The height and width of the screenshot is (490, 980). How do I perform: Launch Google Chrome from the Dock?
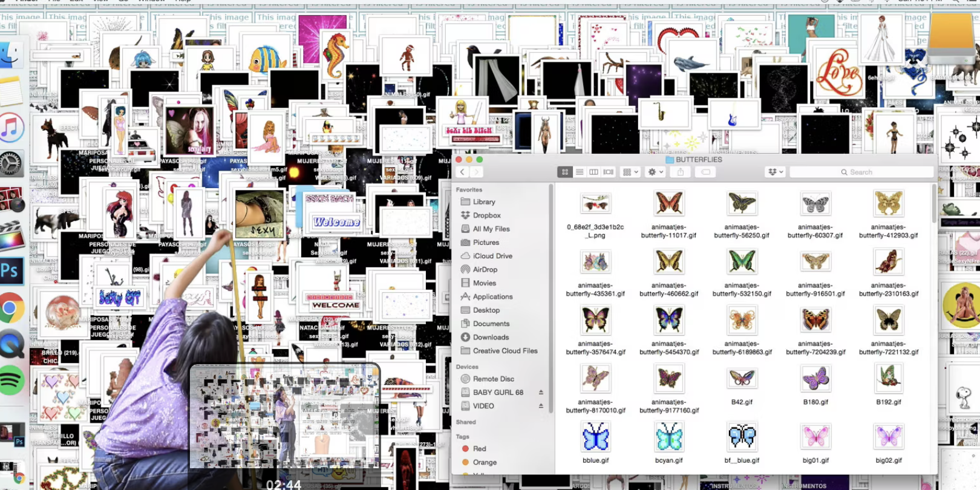click(x=10, y=309)
